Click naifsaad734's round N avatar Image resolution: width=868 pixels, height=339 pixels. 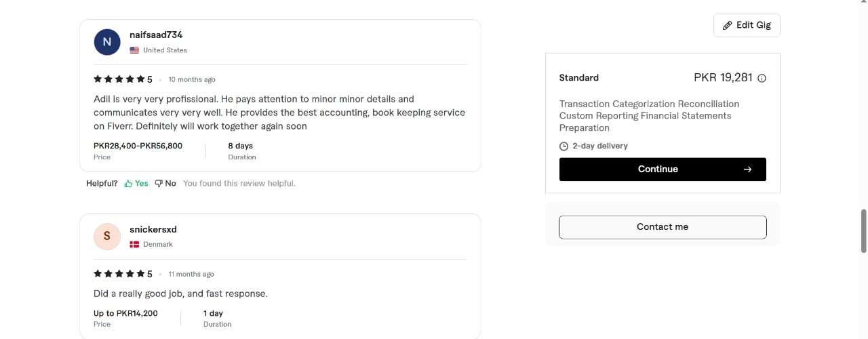107,42
